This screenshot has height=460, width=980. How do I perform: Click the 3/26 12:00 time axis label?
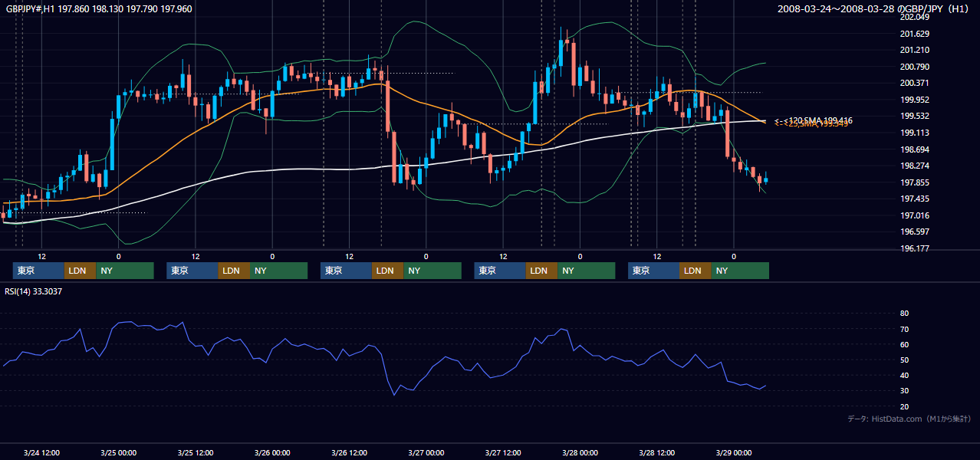click(349, 452)
